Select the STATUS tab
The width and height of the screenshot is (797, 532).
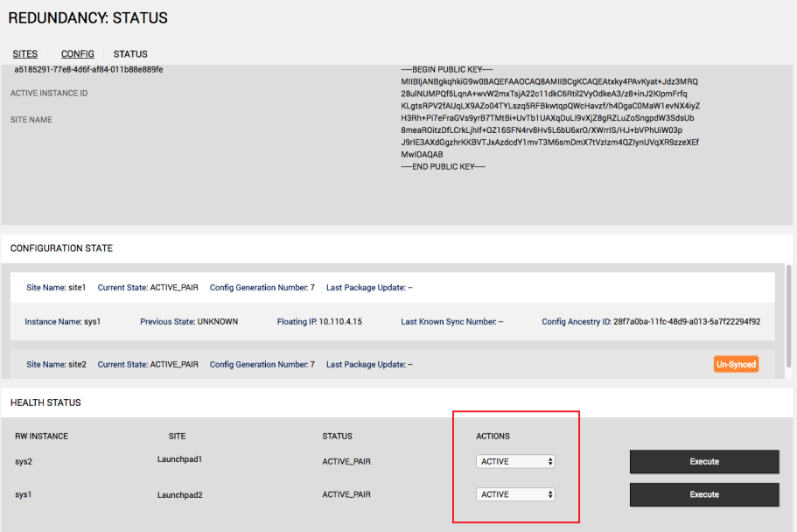(130, 54)
